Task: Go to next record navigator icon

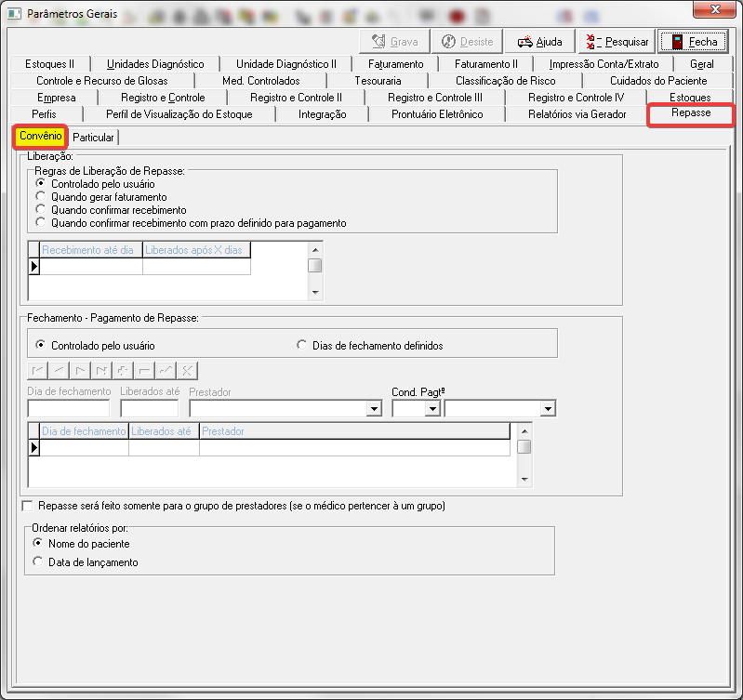Action: pos(80,370)
